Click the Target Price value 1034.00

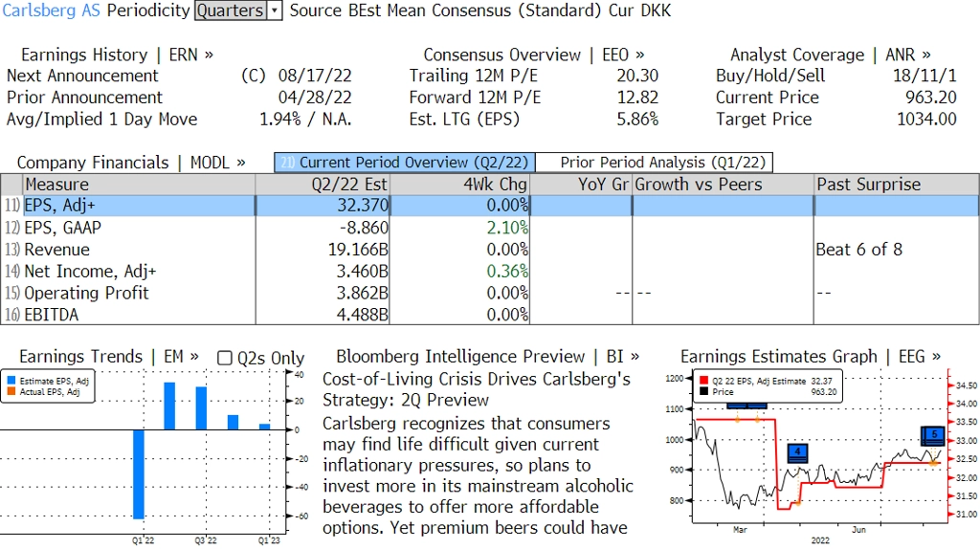point(926,120)
